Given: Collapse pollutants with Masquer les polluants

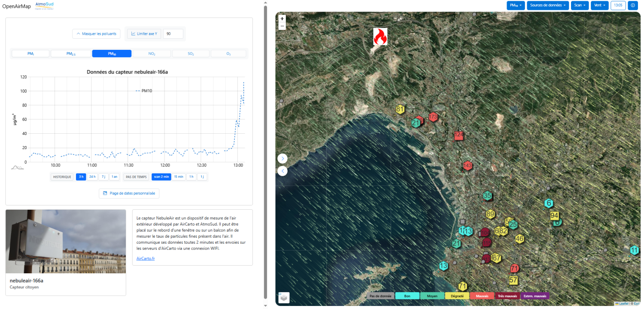Looking at the screenshot, I should (x=97, y=34).
